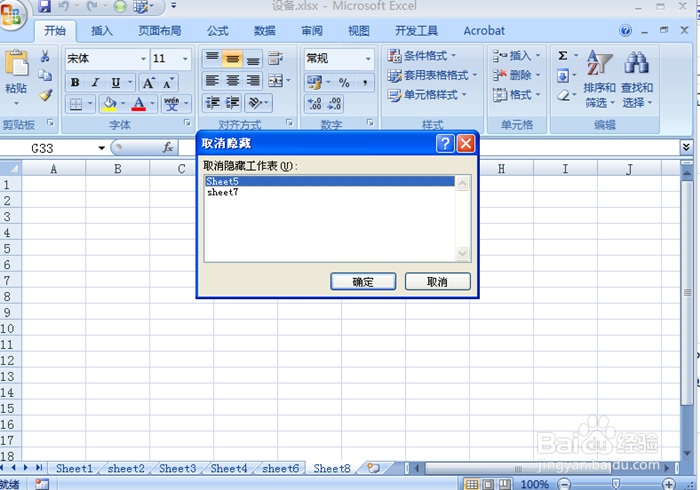Open Find and Select (查找和选择)

pyautogui.click(x=637, y=79)
